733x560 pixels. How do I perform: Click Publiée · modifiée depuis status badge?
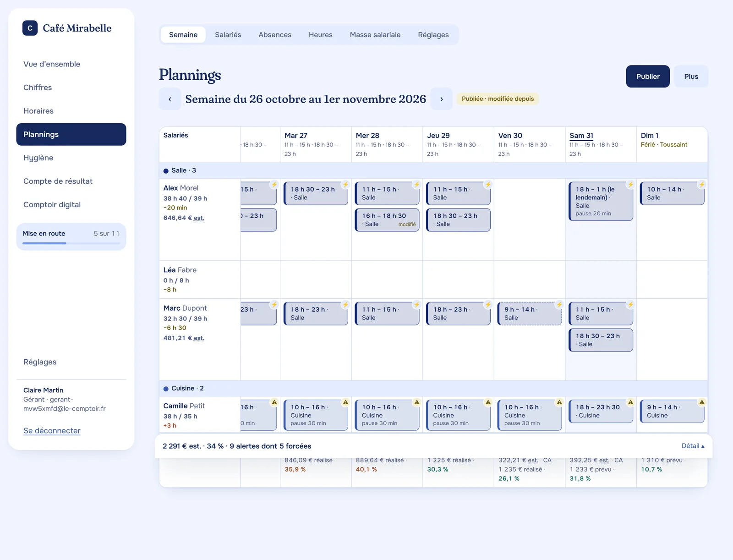coord(498,99)
